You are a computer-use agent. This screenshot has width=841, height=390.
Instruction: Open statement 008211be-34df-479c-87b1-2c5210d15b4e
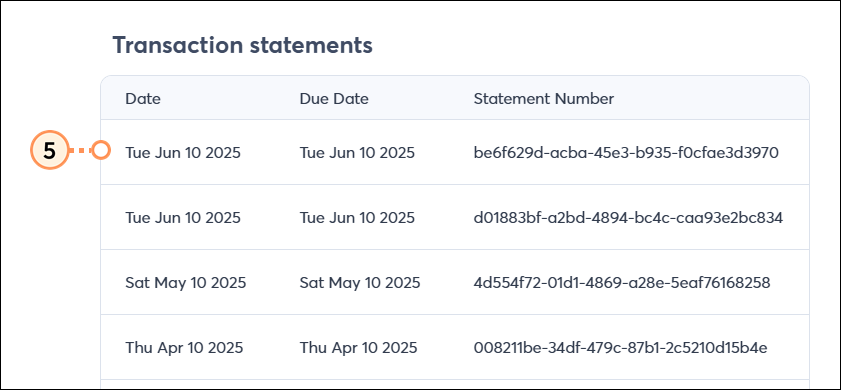tap(621, 348)
